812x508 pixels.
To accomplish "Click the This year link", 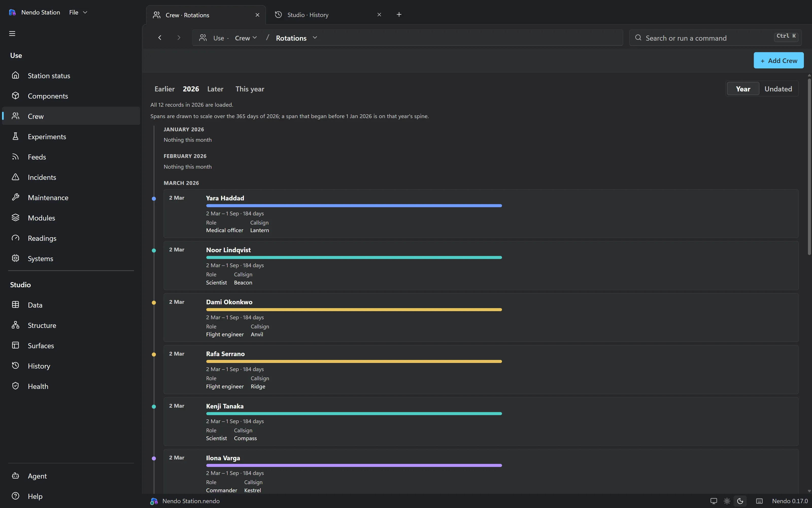I will tap(250, 89).
